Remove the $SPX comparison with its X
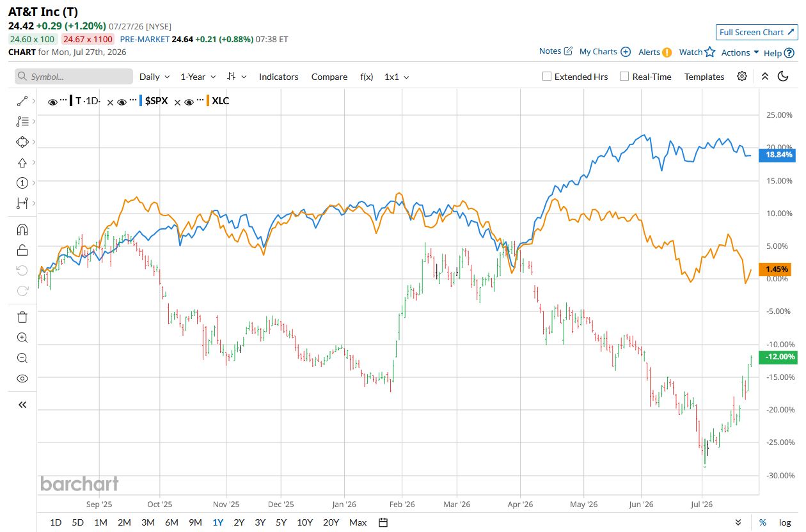 coord(110,102)
